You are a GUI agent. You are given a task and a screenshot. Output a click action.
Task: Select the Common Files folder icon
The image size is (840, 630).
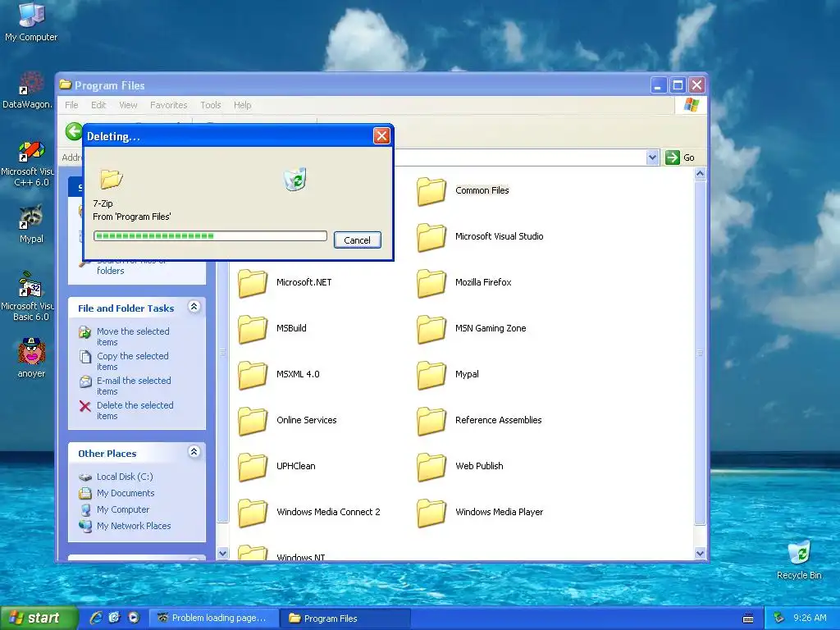(431, 191)
